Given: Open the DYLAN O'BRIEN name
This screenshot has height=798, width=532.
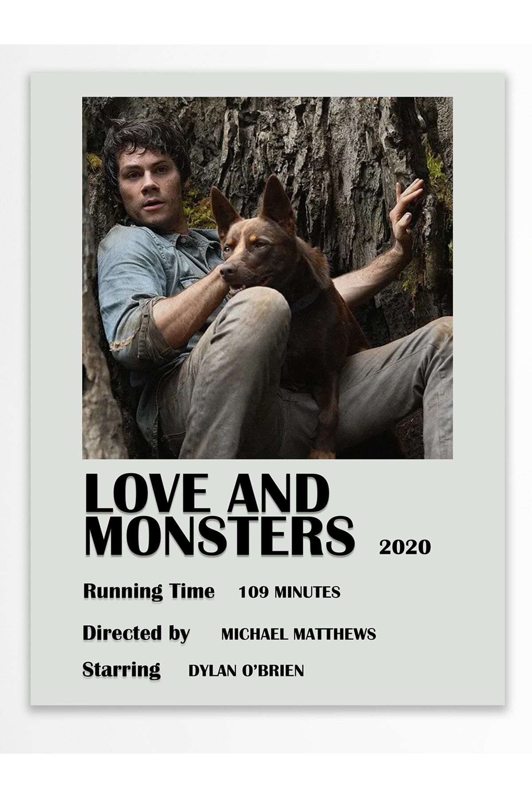Looking at the screenshot, I should (246, 671).
